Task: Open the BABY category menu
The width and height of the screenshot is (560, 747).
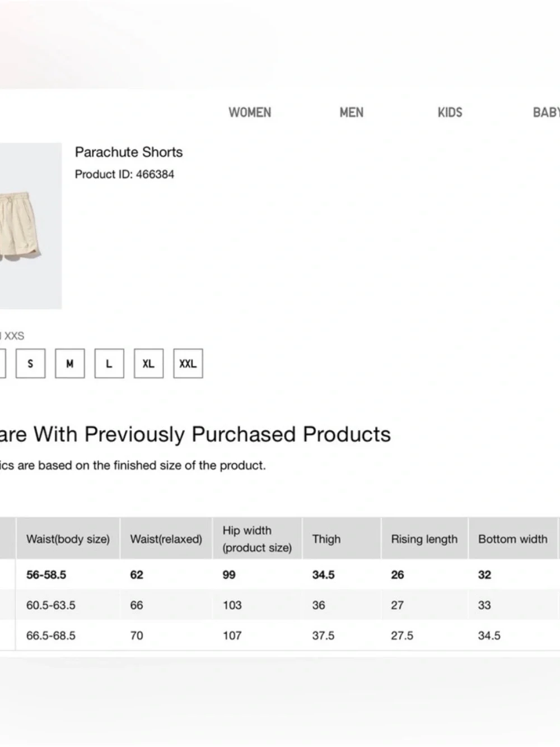Action: 546,113
